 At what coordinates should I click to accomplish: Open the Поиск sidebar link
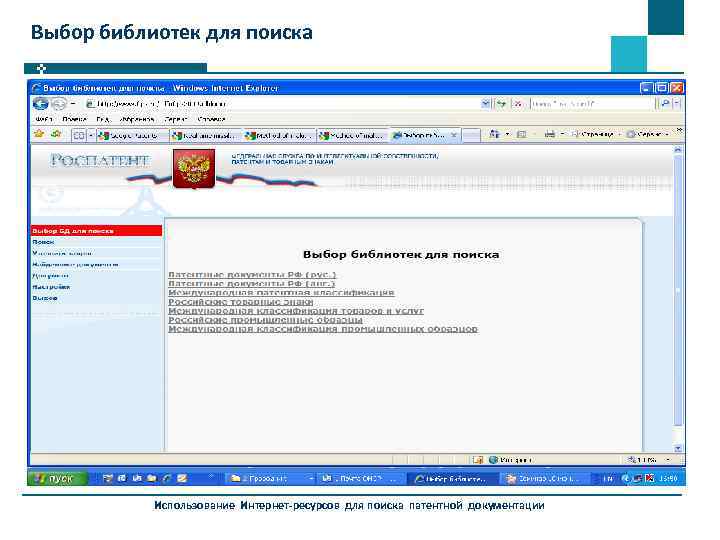pos(43,242)
